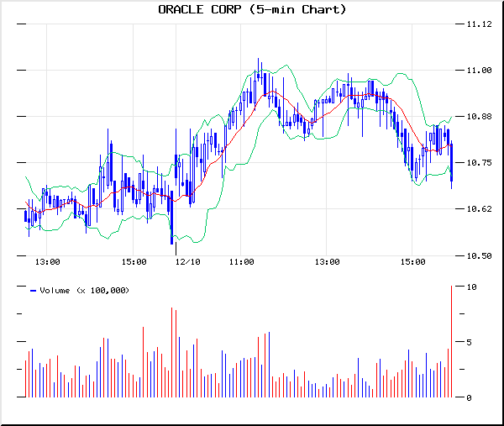The image size is (504, 426).
Task: Click the Volume (x 100,000) legend label
Action: [85, 291]
